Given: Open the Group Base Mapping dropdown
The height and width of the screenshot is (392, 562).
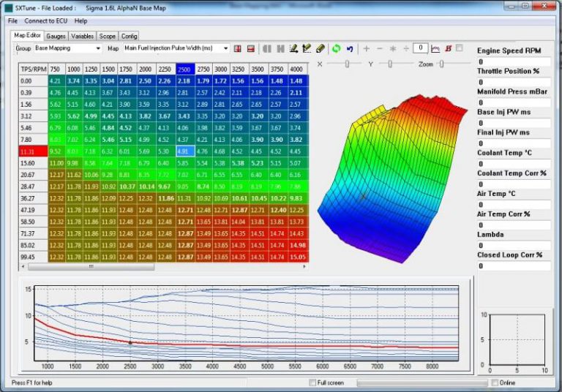Looking at the screenshot, I should (68, 48).
